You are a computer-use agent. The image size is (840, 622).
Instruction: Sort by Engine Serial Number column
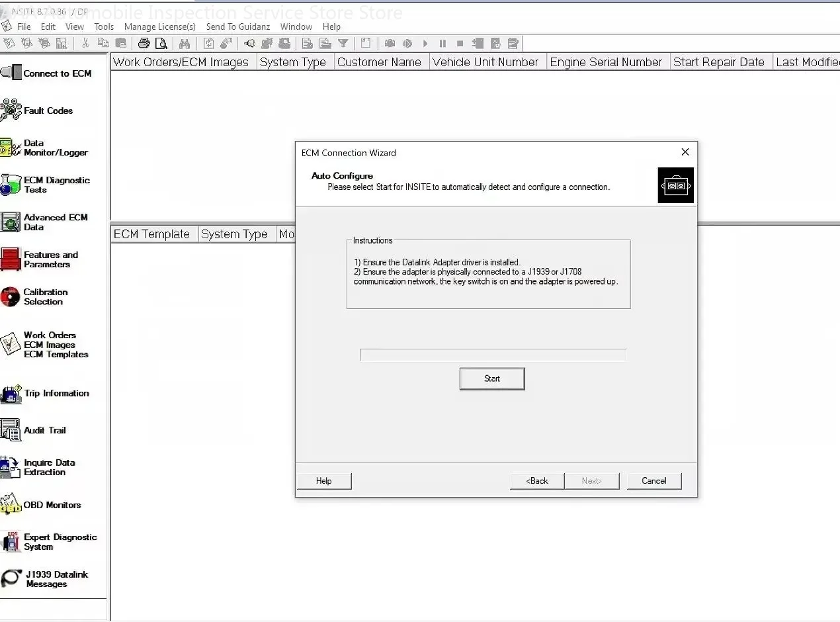(x=609, y=62)
